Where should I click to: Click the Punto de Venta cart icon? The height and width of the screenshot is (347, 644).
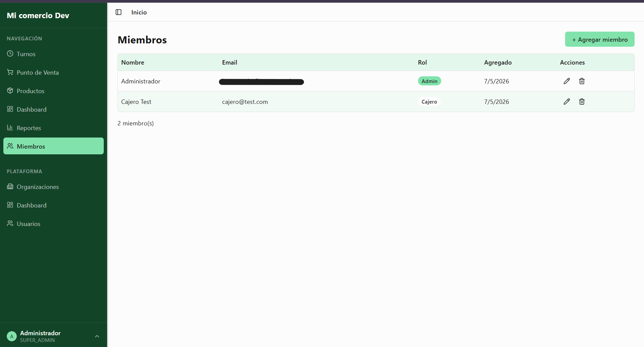click(x=10, y=72)
